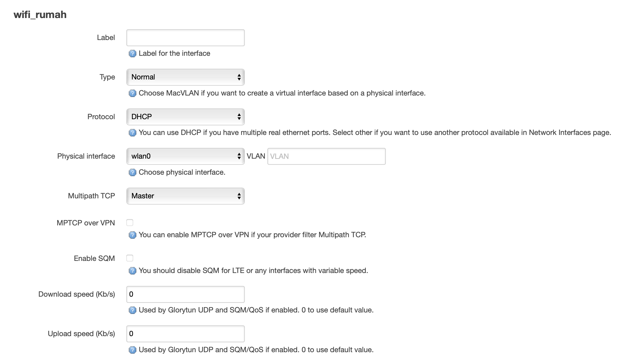Click the Enable SQM label text
The width and height of the screenshot is (625, 364).
click(x=94, y=258)
